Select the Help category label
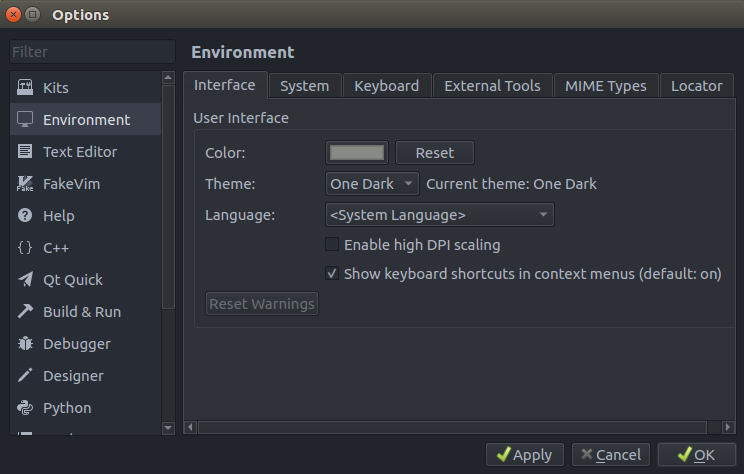The height and width of the screenshot is (474, 744). point(59,216)
